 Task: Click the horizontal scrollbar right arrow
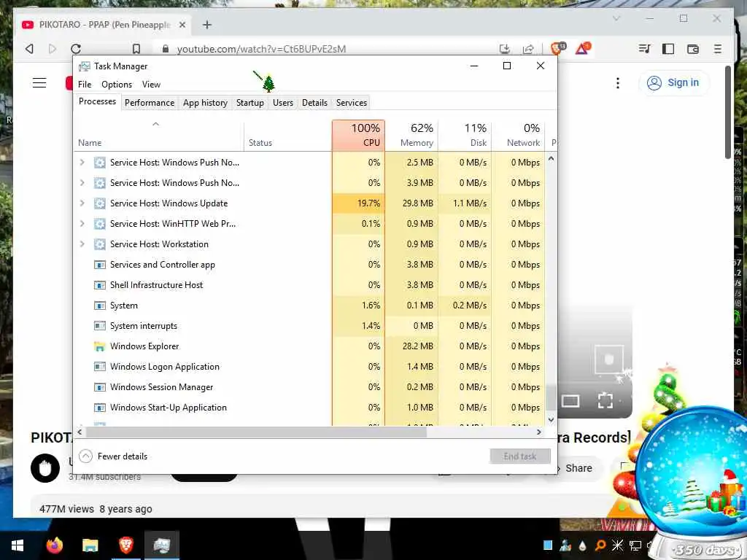539,432
